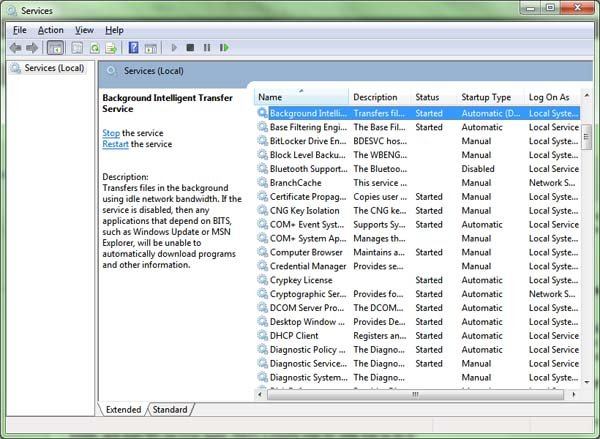Click gear icon beside Bluetooth Support service
This screenshot has width=600, height=439.
pos(262,169)
